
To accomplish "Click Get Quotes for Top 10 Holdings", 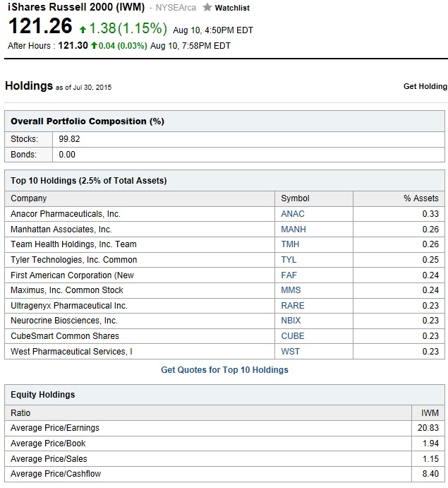I will pos(224,370).
